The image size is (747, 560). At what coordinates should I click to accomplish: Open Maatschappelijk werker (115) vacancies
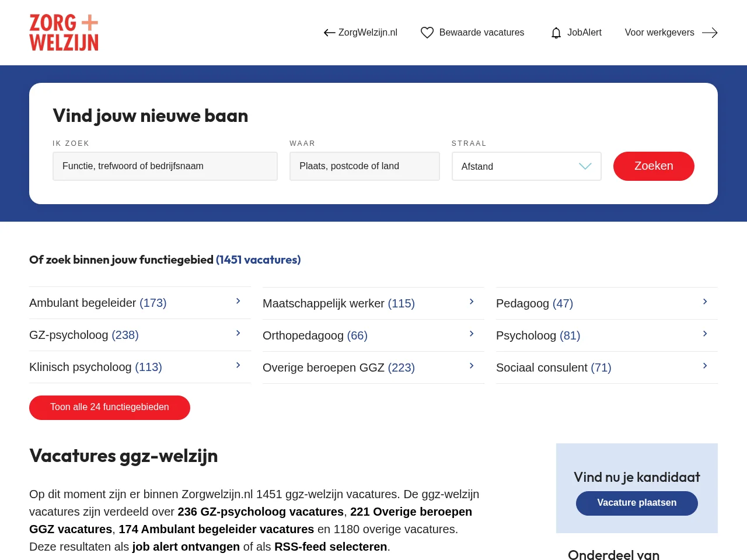(338, 303)
